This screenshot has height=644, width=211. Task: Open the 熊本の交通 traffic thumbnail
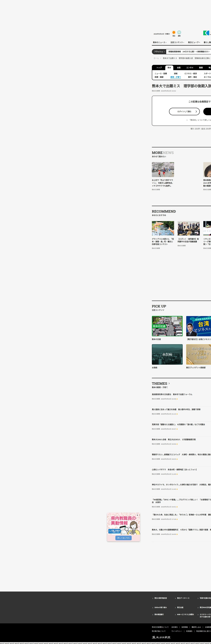coord(167,326)
